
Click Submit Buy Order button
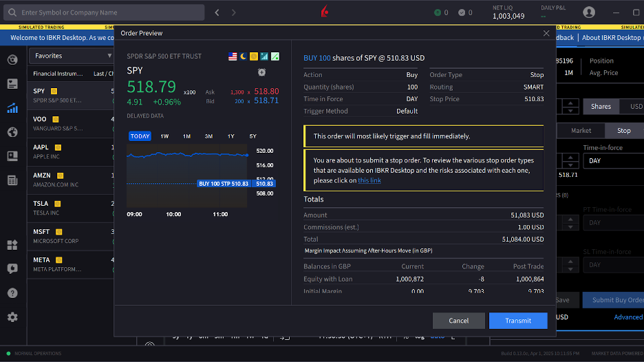[x=614, y=300]
